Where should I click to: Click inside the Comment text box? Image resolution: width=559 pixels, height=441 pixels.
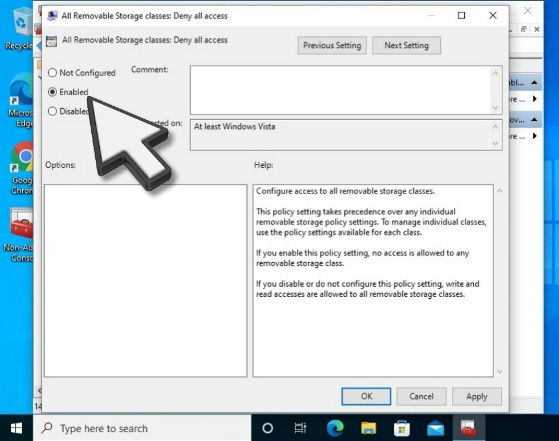(x=341, y=90)
